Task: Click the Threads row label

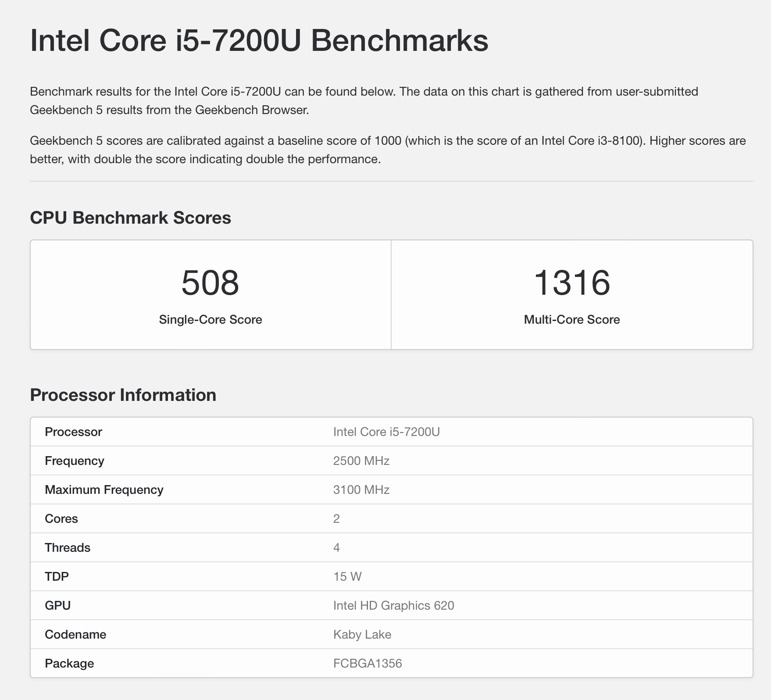Action: pyautogui.click(x=68, y=548)
